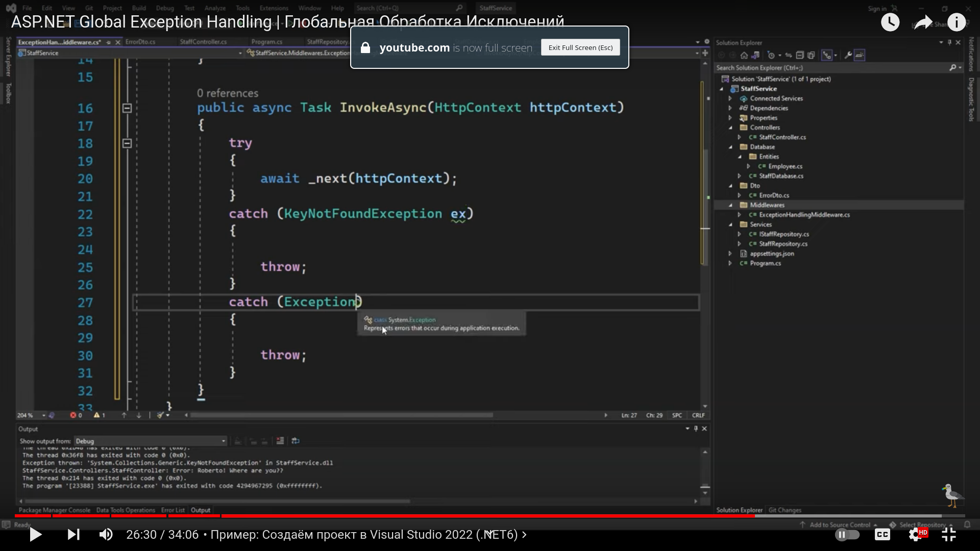980x551 pixels.
Task: Enable Sync with Active Document tracking
Action: coord(788,55)
